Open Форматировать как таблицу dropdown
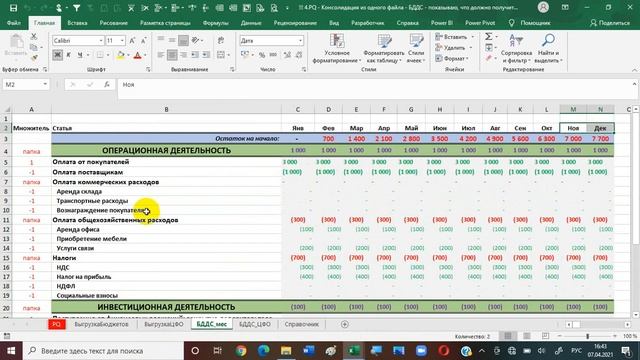The image size is (640, 360). tap(383, 49)
